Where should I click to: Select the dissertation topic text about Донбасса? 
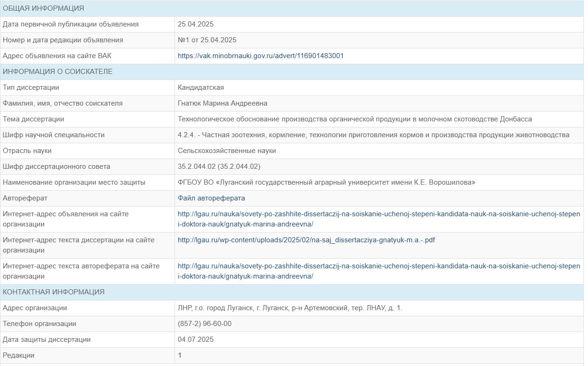point(355,119)
